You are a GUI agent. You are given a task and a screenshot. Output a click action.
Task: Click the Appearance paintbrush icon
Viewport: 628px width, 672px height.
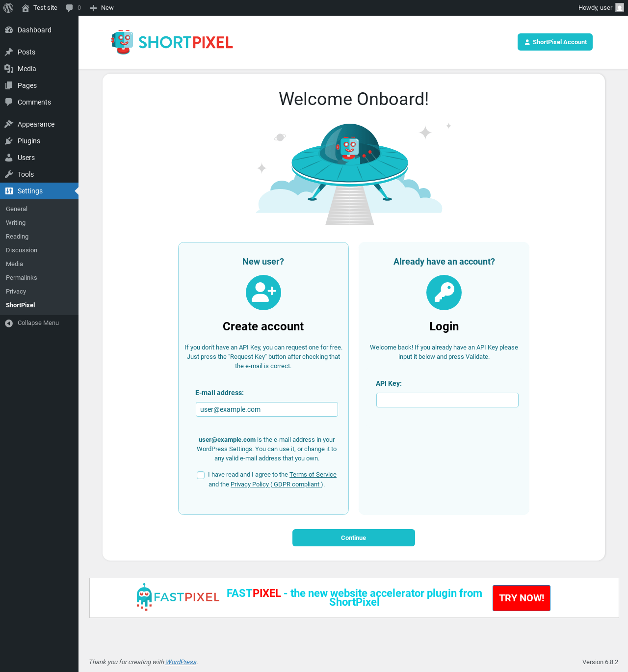(x=9, y=124)
